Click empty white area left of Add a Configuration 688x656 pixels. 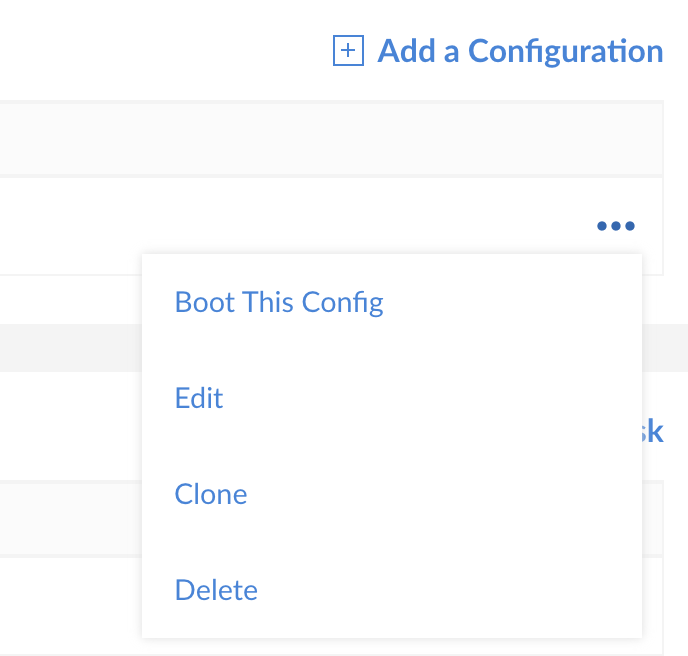(150, 50)
